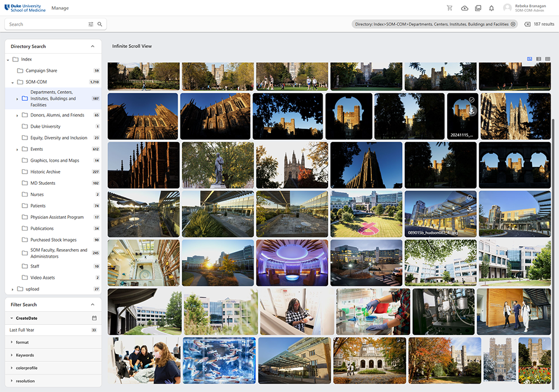Select the Historic Archive folder
Screen dimensions: 559x392
click(45, 172)
